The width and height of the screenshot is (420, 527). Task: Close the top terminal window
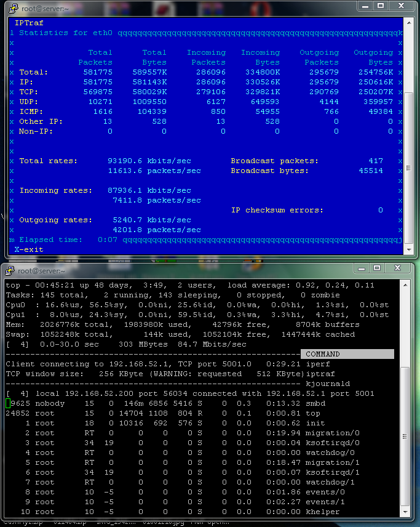pyautogui.click(x=398, y=268)
